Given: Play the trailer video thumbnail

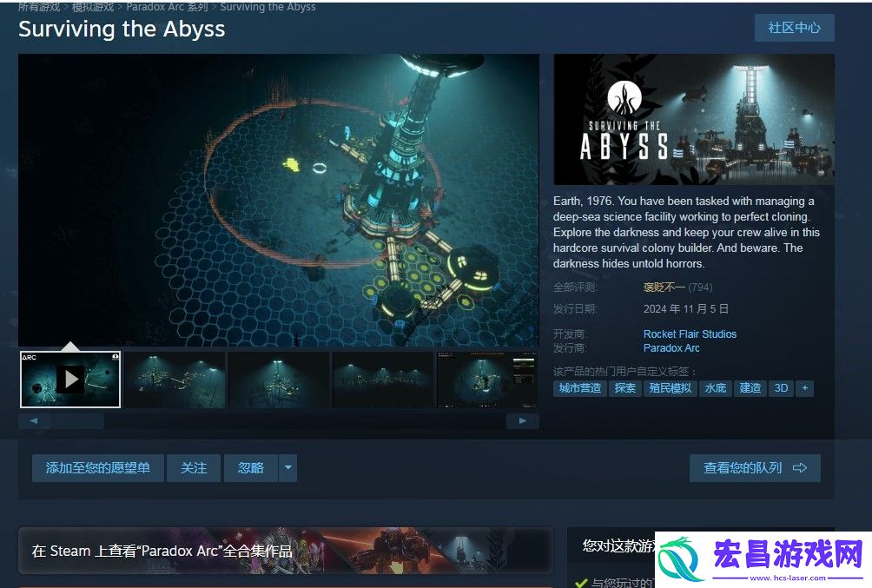Looking at the screenshot, I should 70,380.
